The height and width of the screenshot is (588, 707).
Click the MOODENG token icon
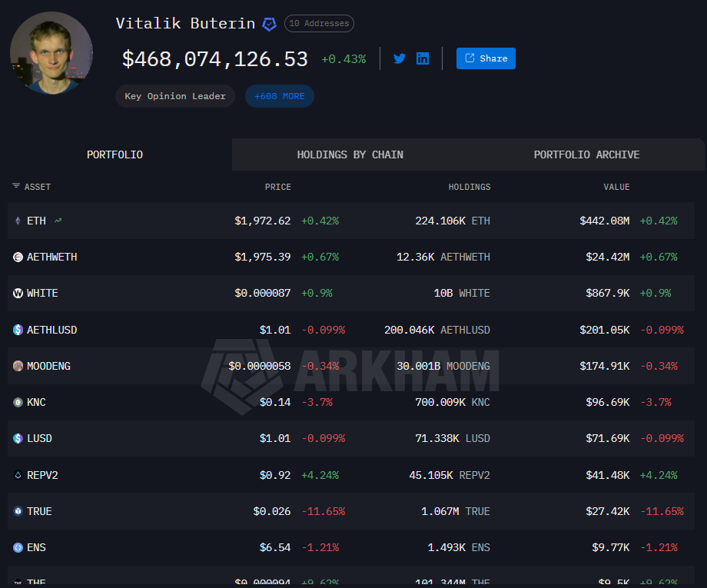(18, 366)
